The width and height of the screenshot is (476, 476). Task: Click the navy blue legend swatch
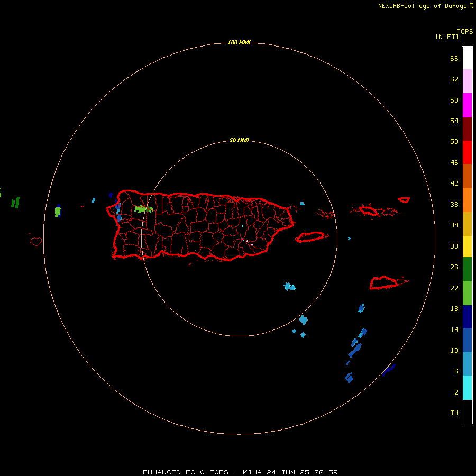tap(467, 317)
